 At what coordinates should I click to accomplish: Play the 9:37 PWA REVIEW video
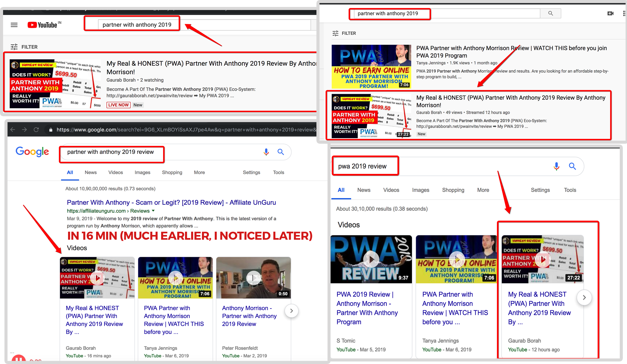(x=371, y=259)
